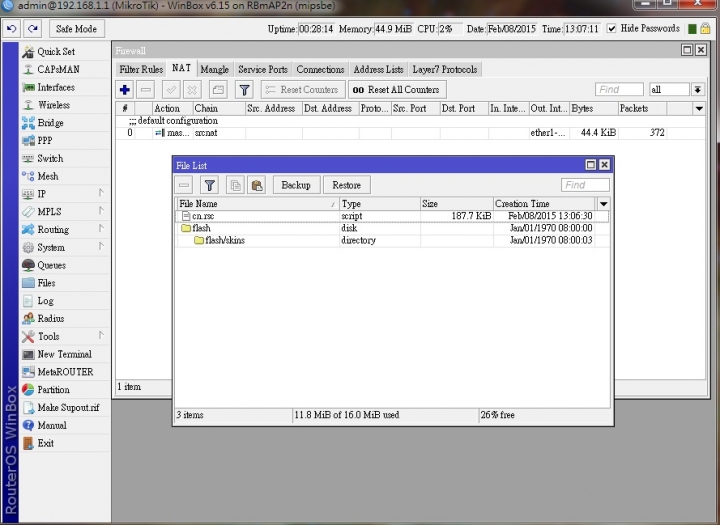Expand the IP submenu

click(x=65, y=194)
